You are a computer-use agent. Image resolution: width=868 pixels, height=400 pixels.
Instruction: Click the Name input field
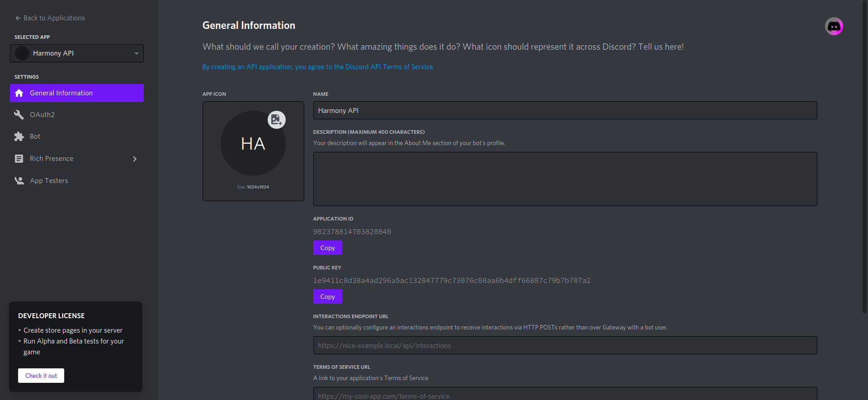pos(565,110)
